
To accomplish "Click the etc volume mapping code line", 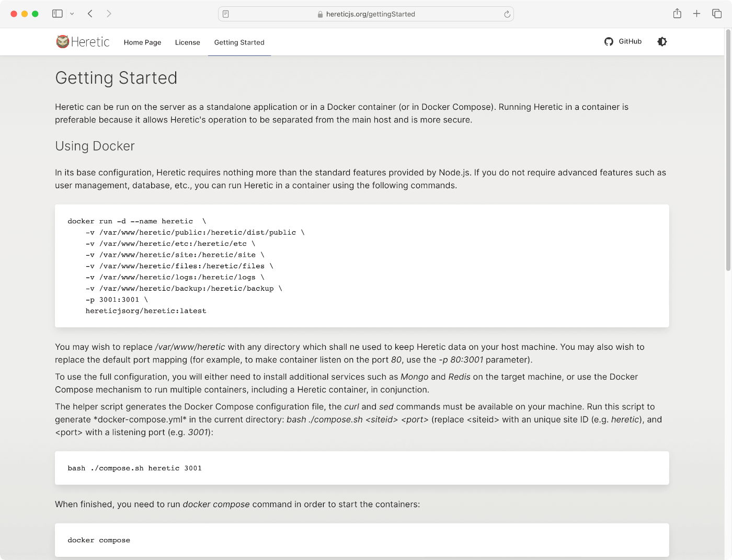I will click(170, 243).
